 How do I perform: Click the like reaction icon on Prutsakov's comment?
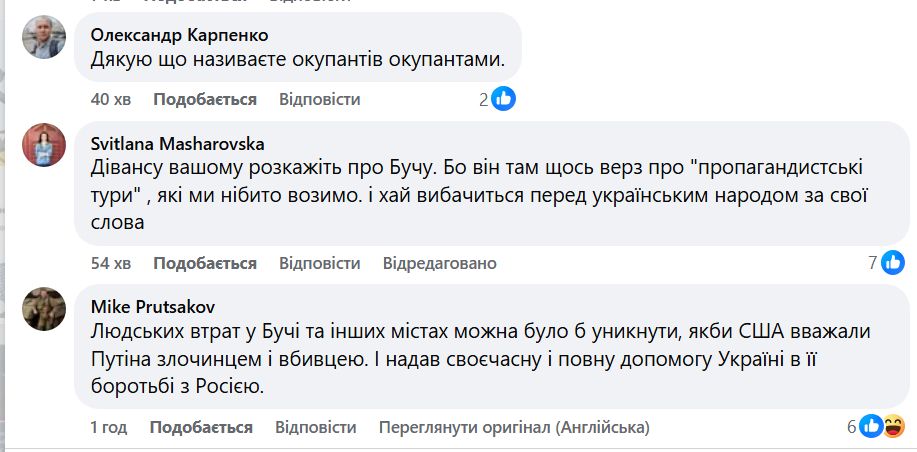tap(872, 426)
